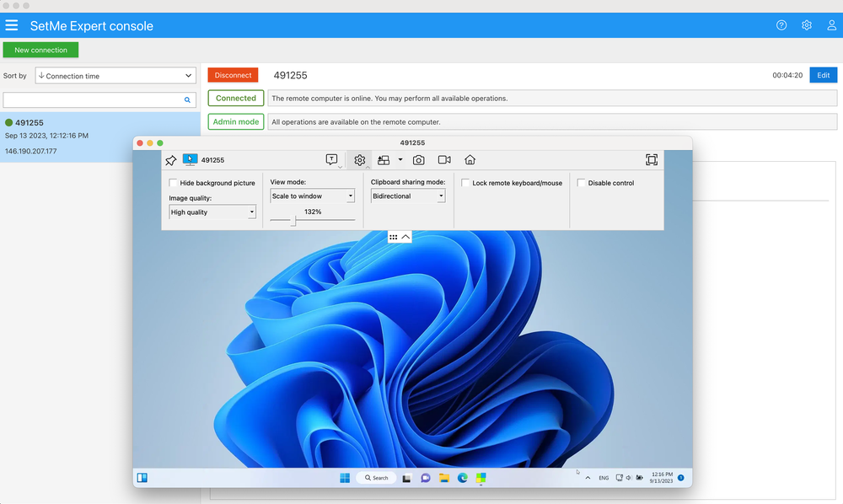Open the Clipboard sharing mode dropdown
Viewport: 843px width, 504px height.
click(x=407, y=195)
